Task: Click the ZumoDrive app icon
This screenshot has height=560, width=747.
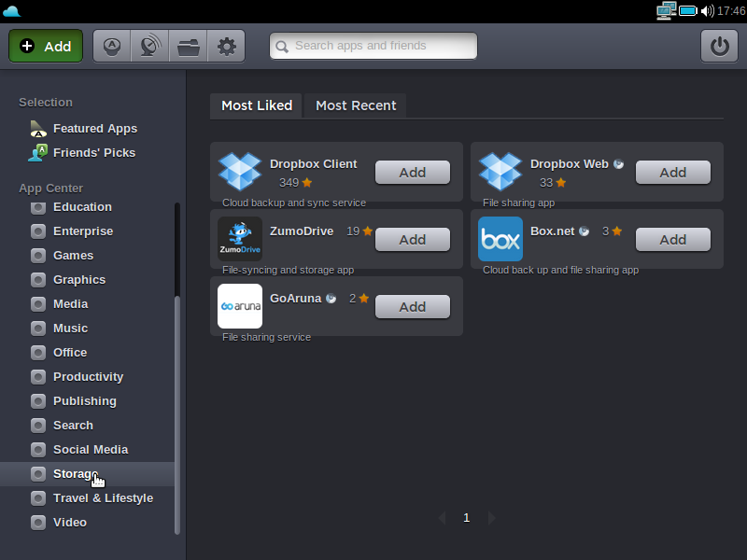Action: point(240,239)
